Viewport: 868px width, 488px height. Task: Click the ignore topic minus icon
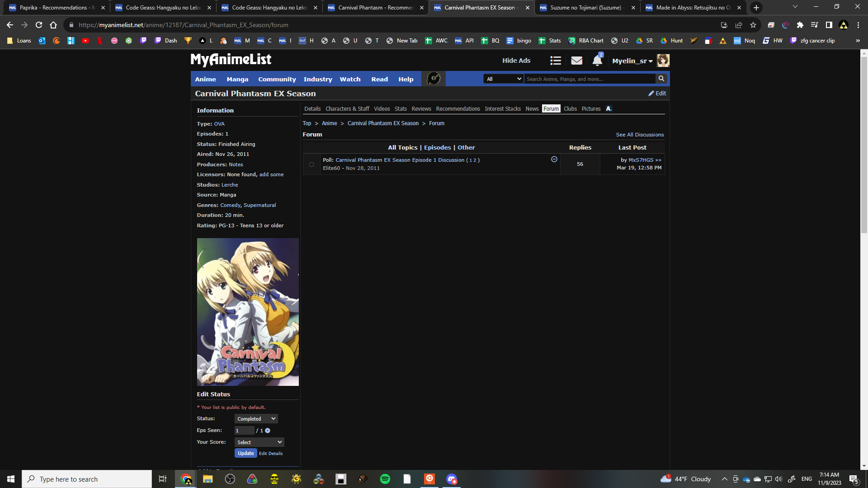(x=554, y=160)
